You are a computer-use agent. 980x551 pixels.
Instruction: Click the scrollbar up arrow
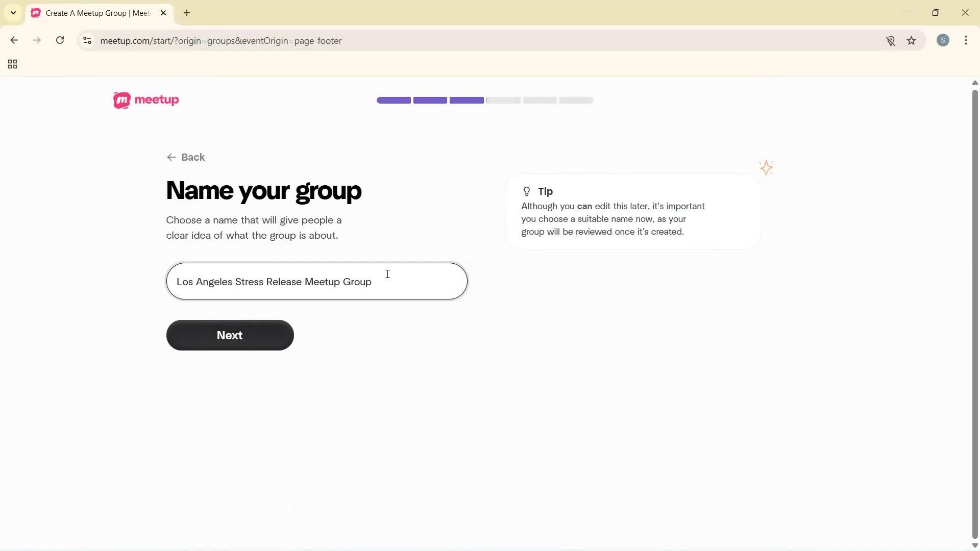[x=974, y=83]
